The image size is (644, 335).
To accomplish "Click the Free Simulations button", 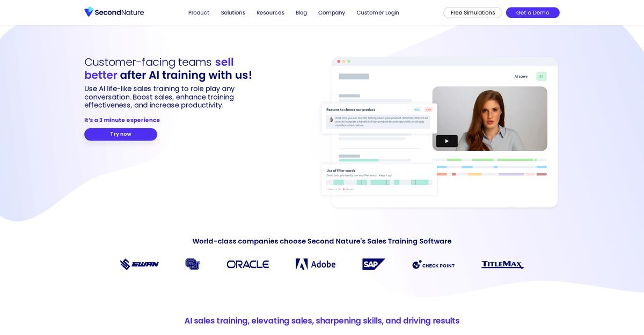I will click(473, 13).
